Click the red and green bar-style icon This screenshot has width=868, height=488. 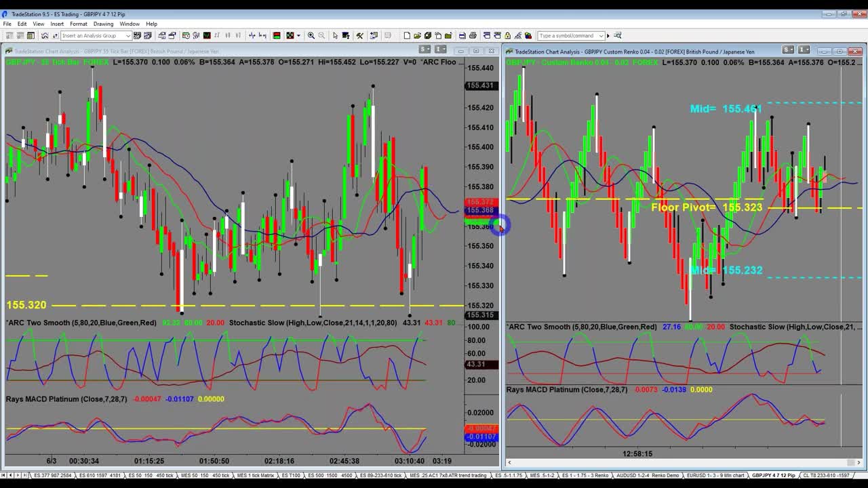(x=277, y=35)
